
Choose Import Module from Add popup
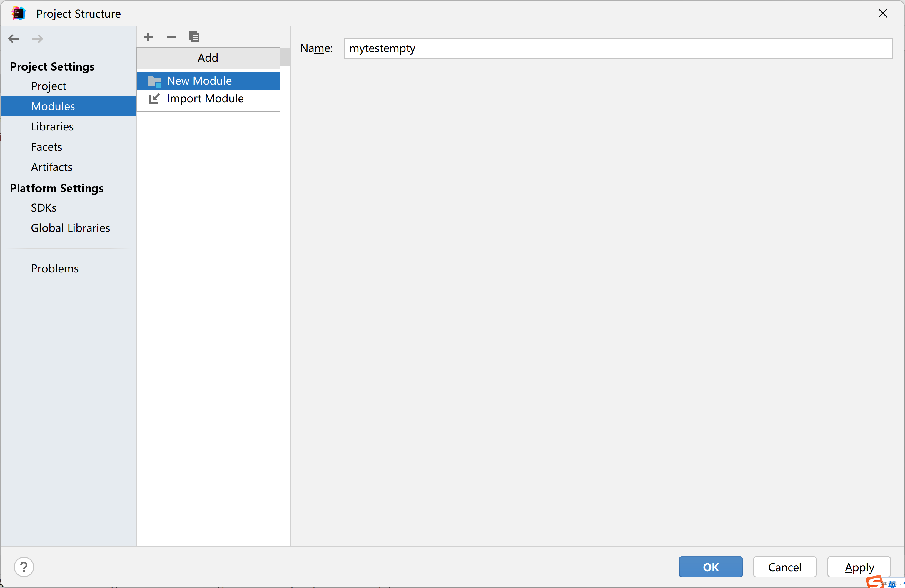[205, 99]
